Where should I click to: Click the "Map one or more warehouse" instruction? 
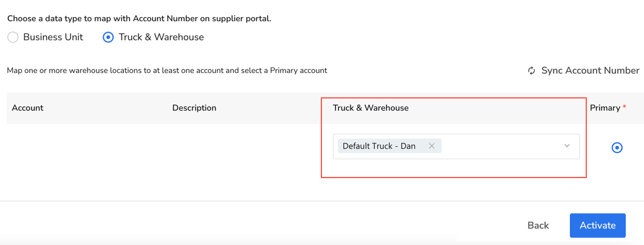point(166,71)
